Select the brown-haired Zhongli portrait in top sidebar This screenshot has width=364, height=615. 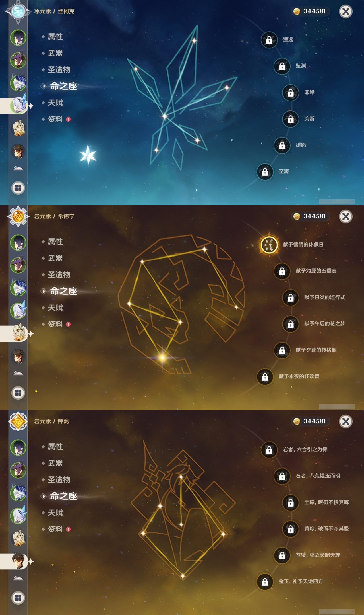[x=18, y=151]
